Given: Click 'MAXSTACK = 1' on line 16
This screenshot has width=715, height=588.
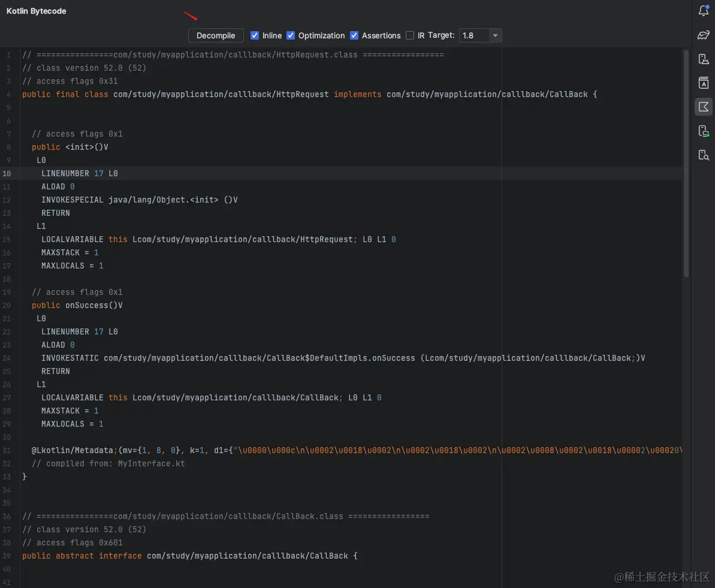Looking at the screenshot, I should click(x=70, y=253).
